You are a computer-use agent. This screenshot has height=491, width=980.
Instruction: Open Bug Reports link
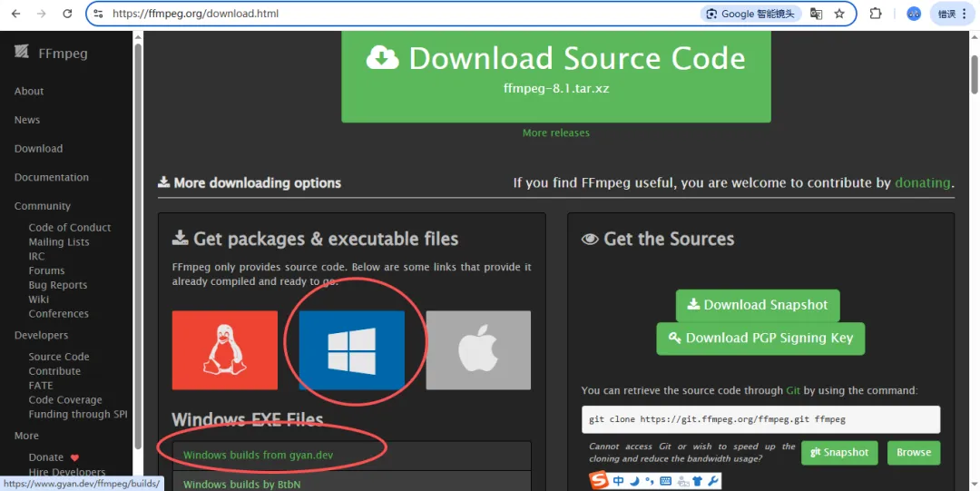pyautogui.click(x=57, y=285)
